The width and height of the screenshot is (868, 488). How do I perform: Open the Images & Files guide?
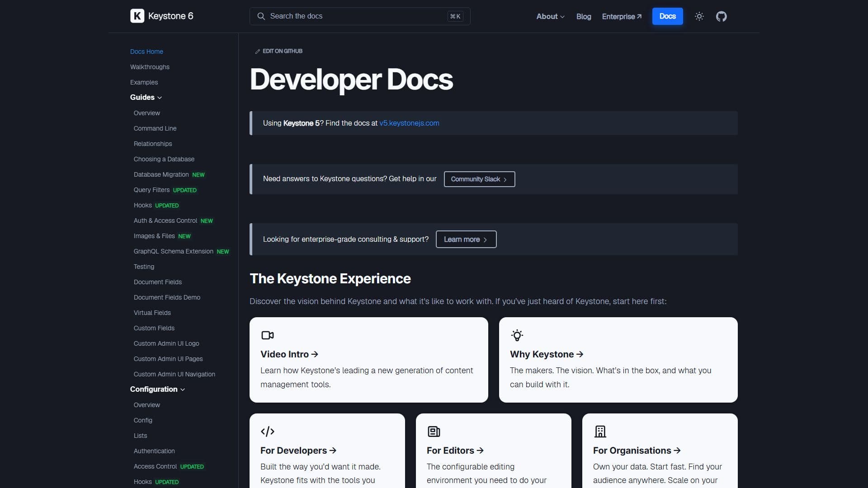pyautogui.click(x=154, y=236)
